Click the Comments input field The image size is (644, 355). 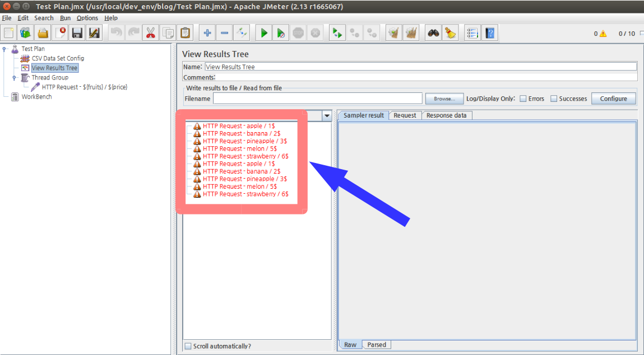pos(427,77)
